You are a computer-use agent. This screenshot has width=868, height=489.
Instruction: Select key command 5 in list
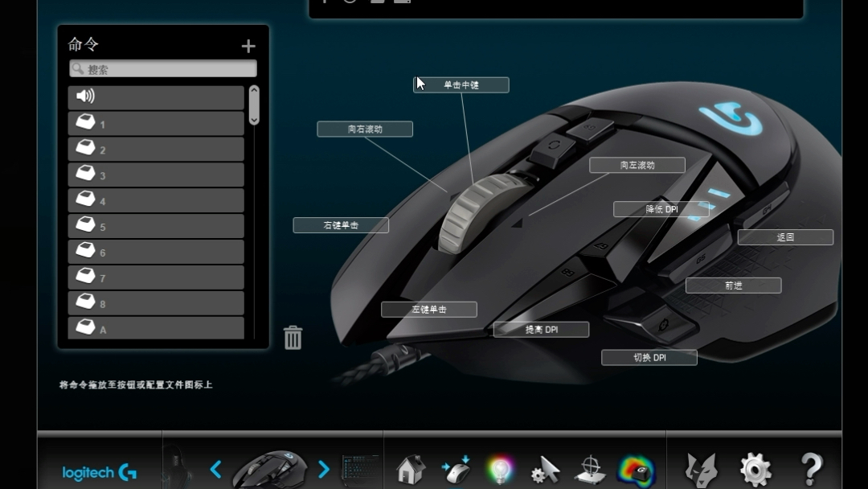tap(156, 226)
